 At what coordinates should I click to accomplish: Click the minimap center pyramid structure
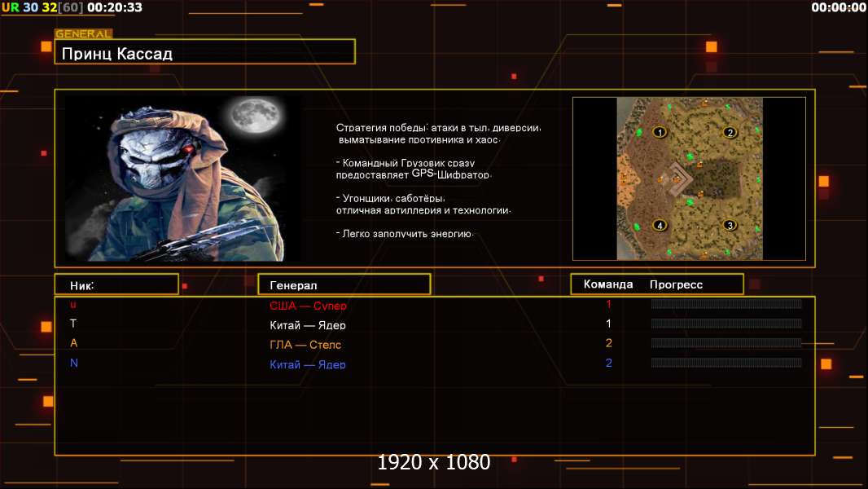(x=678, y=178)
